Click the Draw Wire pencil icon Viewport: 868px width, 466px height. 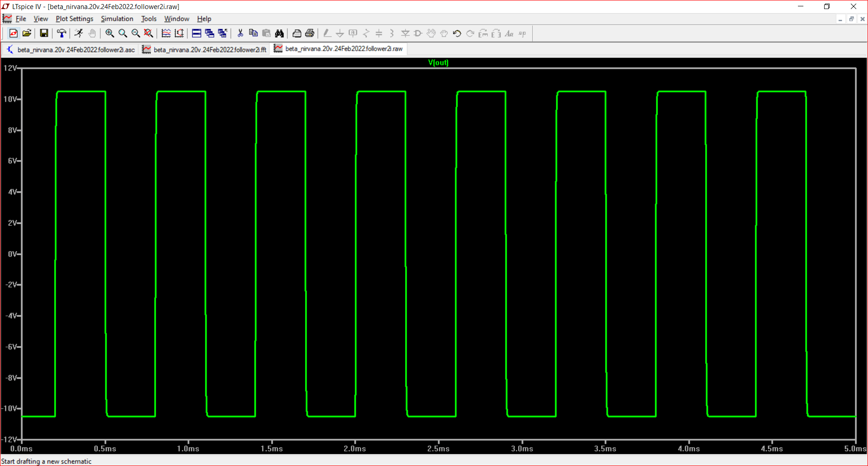(327, 33)
